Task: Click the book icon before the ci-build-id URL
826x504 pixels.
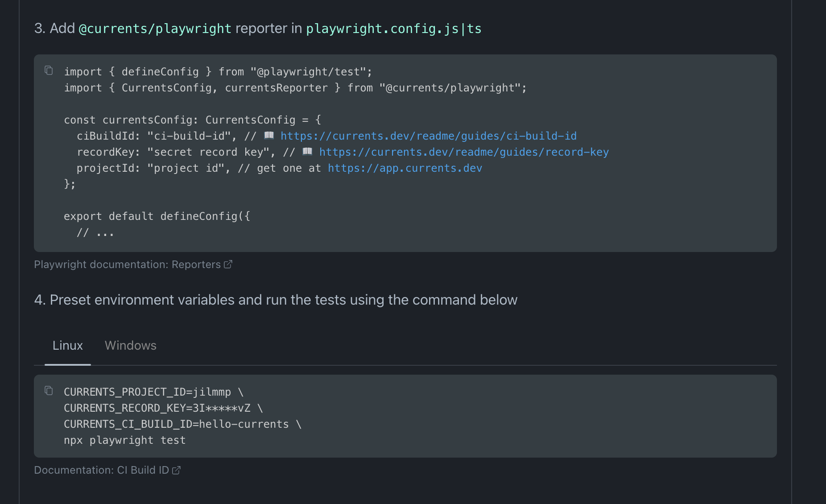Action: 269,135
